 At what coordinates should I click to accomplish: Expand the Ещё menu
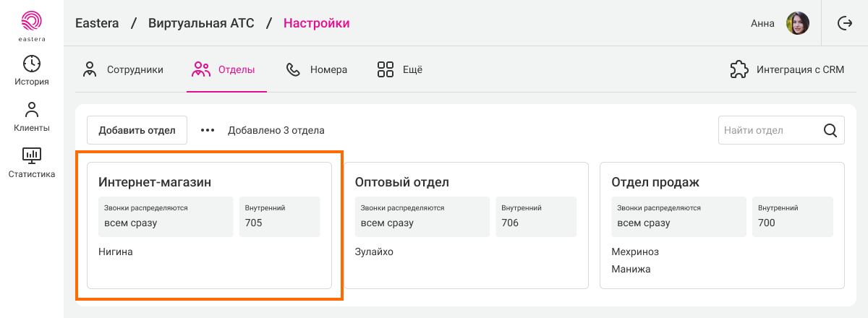click(399, 70)
